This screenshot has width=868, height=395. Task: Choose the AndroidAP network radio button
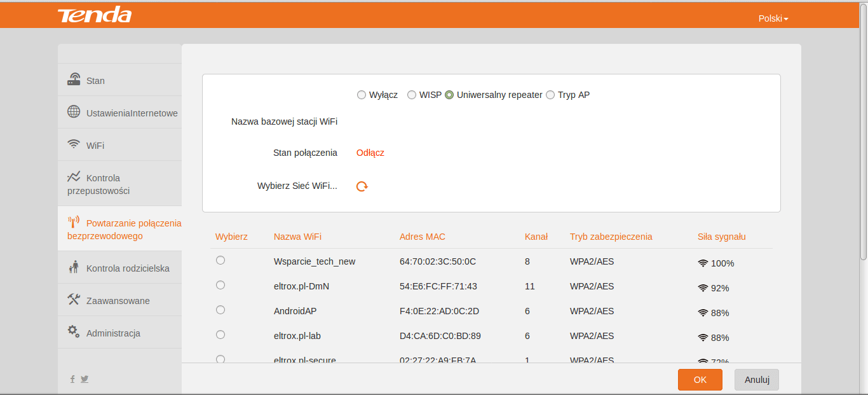point(220,310)
